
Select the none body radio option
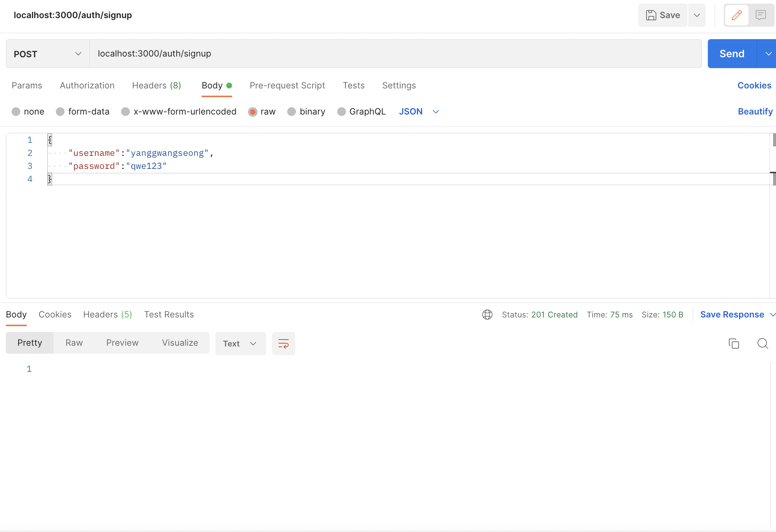pos(16,112)
